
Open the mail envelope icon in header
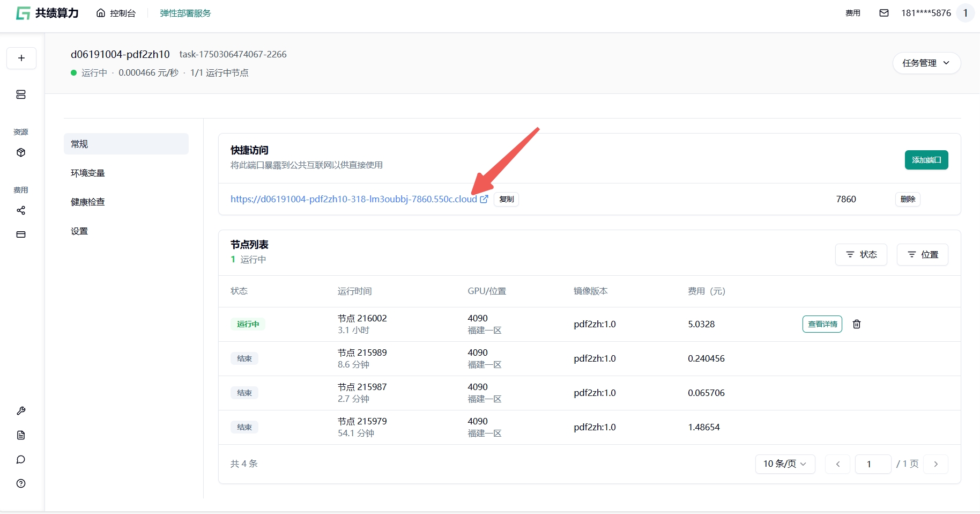click(x=884, y=13)
